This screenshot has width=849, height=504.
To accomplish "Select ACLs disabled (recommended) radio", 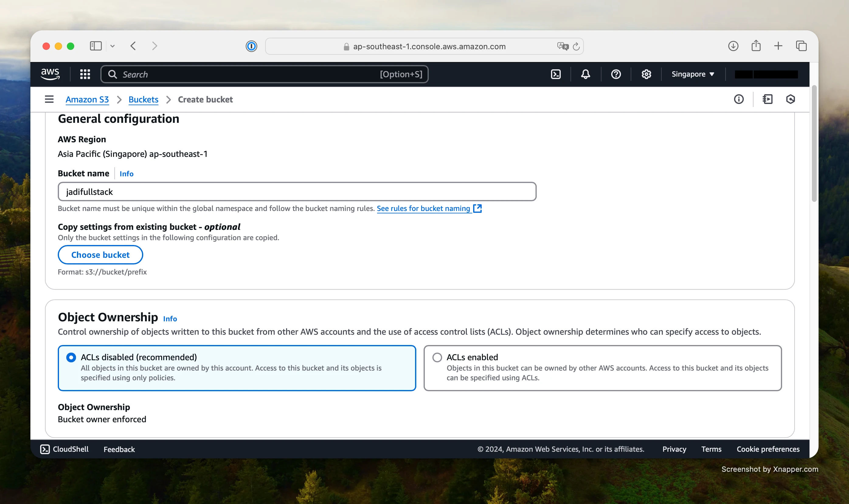I will [71, 357].
